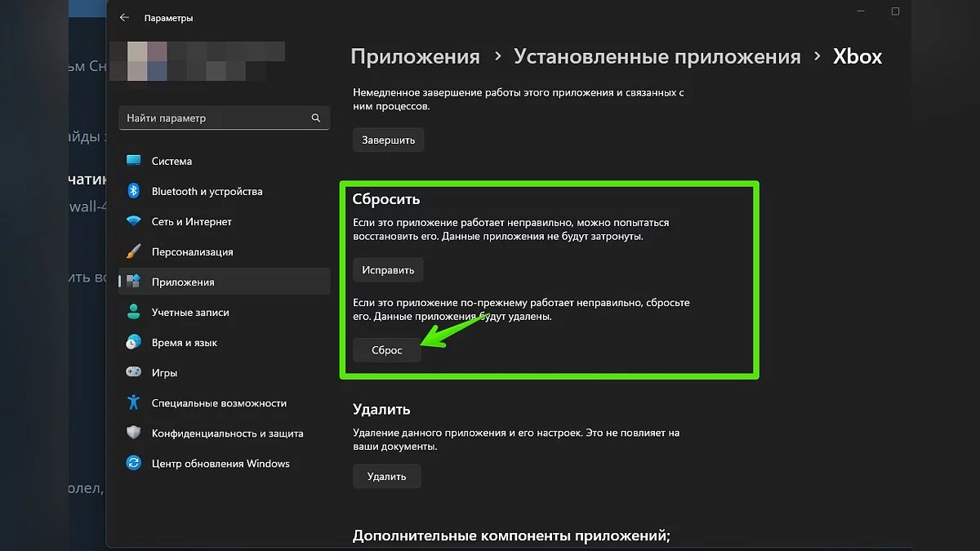Click Приложения breadcrumb link
The image size is (980, 551).
tap(415, 57)
